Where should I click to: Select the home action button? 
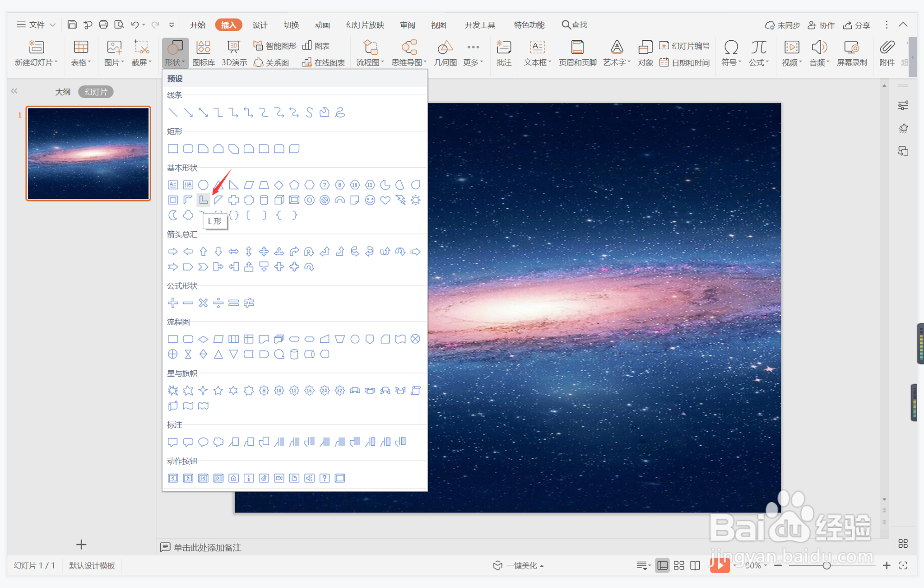234,478
